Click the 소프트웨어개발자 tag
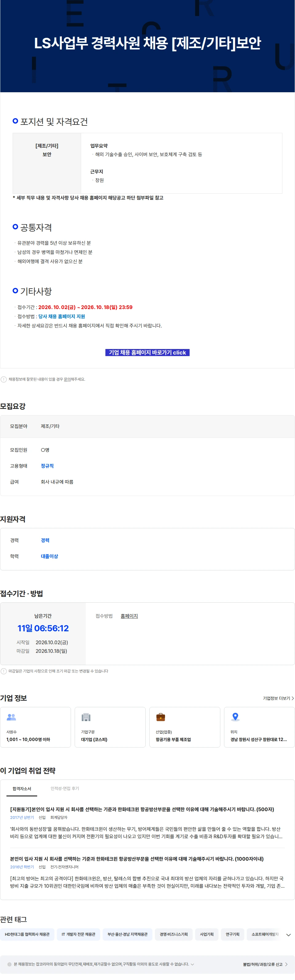This screenshot has width=295, height=980. (265, 934)
